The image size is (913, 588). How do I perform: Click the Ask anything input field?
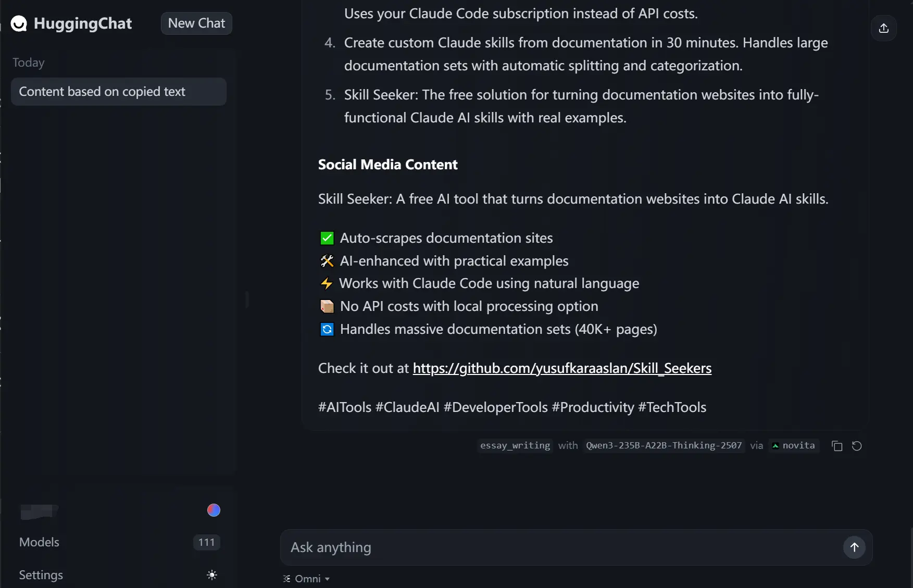(521, 547)
